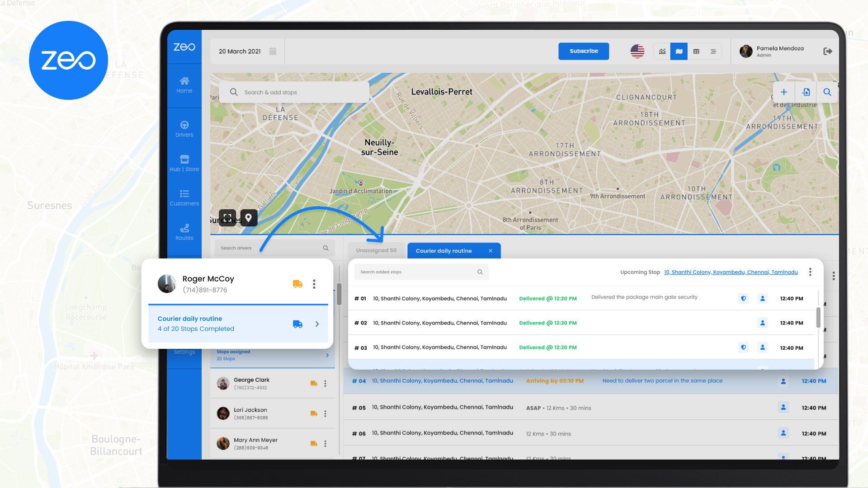Open the 20 March 2021 date field
Screen dimensions: 868x488
[247, 51]
